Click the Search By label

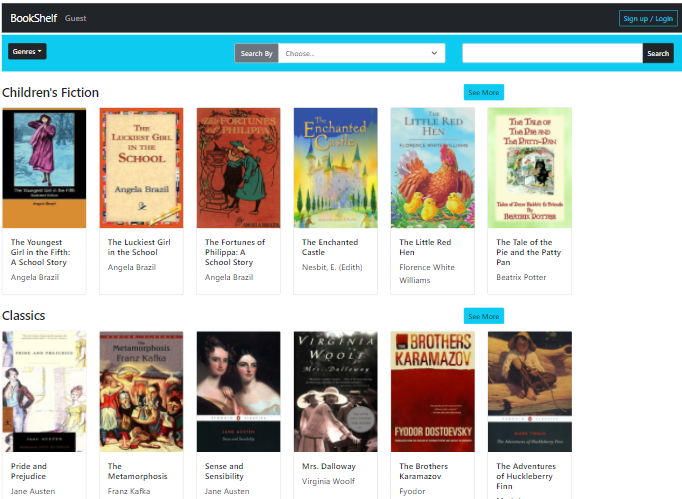(257, 53)
